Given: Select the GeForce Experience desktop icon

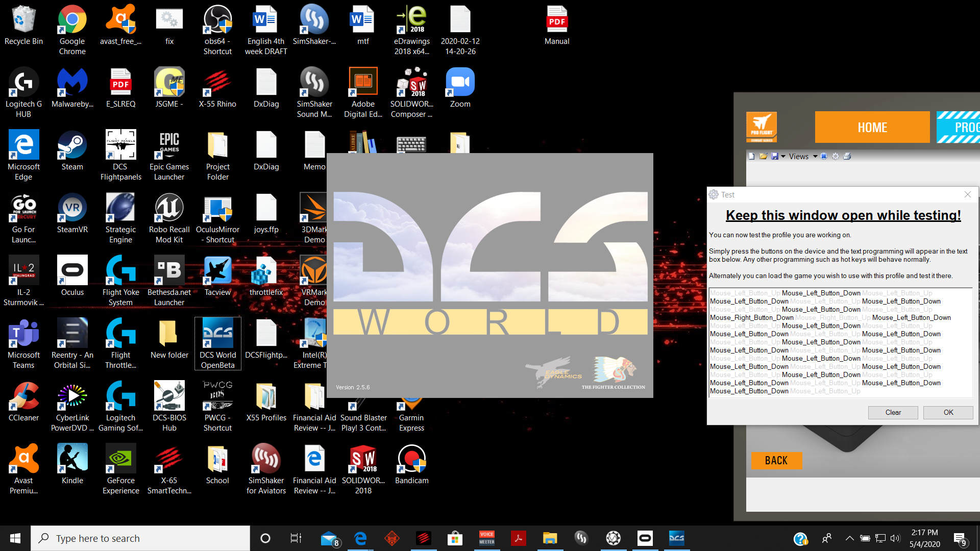Looking at the screenshot, I should tap(120, 469).
